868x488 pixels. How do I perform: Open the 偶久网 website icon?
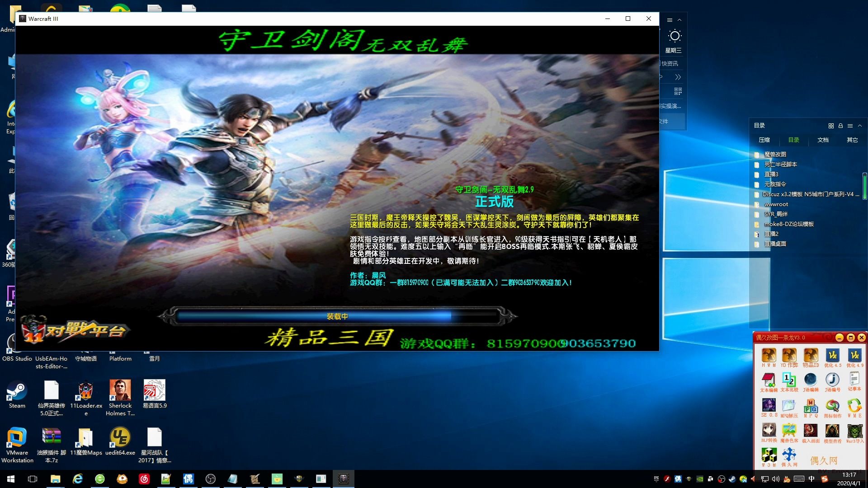tap(789, 457)
